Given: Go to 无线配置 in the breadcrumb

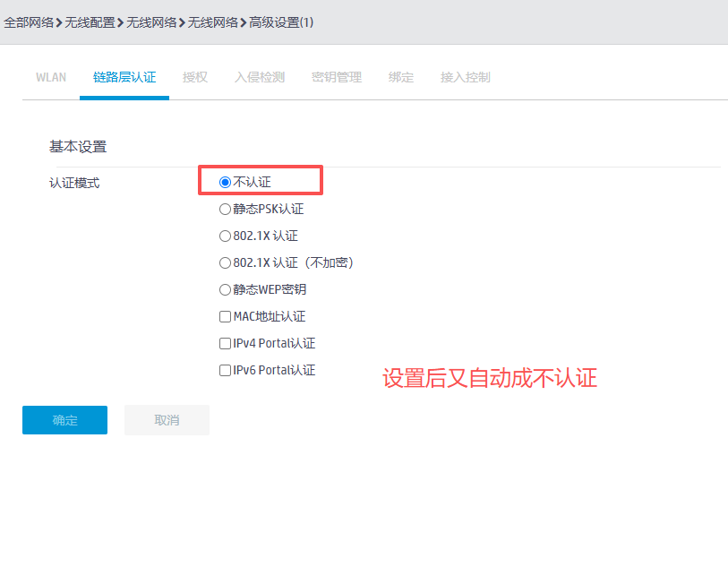Looking at the screenshot, I should pos(90,22).
